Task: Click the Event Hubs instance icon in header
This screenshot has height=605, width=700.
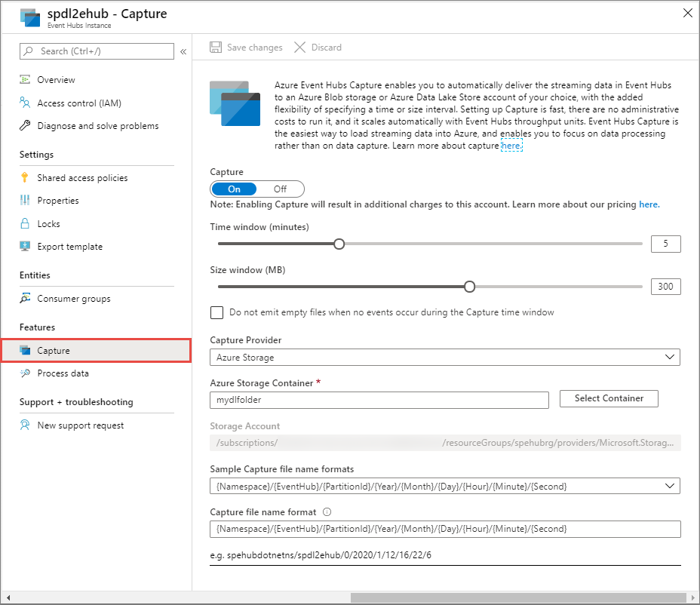Action: point(30,18)
